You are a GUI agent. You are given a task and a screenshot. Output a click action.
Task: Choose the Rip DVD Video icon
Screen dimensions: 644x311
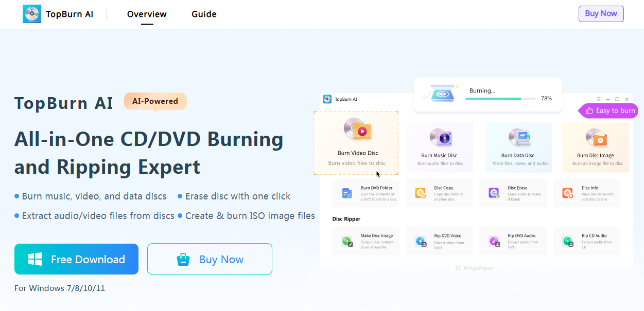[x=420, y=241]
